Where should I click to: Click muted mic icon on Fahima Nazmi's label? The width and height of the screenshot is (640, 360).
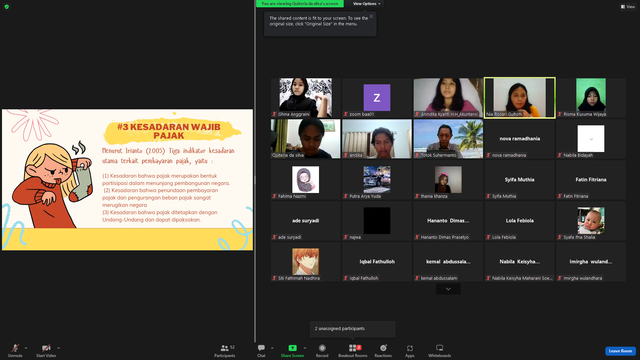coord(275,196)
